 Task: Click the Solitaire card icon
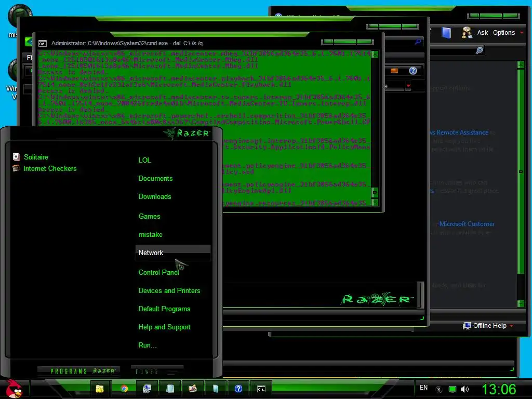point(16,156)
